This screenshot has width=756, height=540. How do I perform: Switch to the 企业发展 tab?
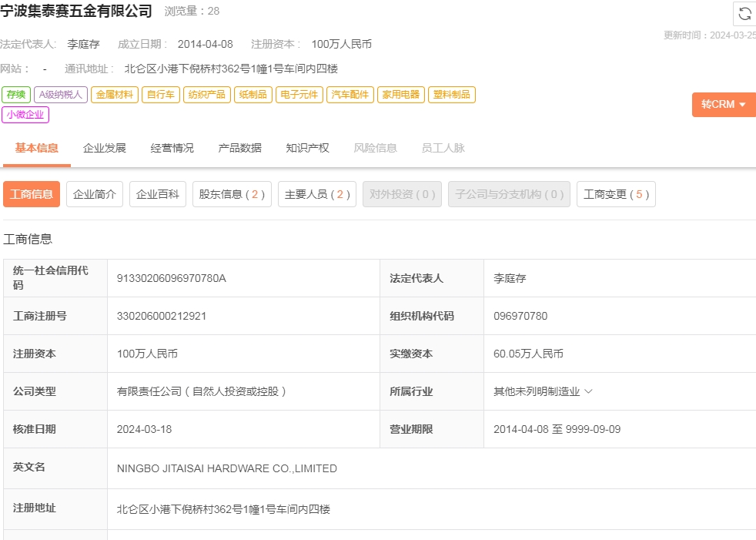click(x=104, y=148)
